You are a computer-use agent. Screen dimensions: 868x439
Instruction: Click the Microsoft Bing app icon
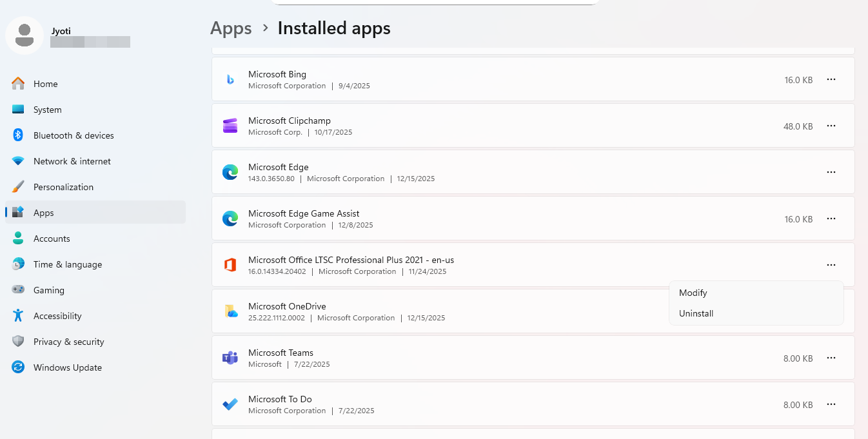click(x=230, y=79)
